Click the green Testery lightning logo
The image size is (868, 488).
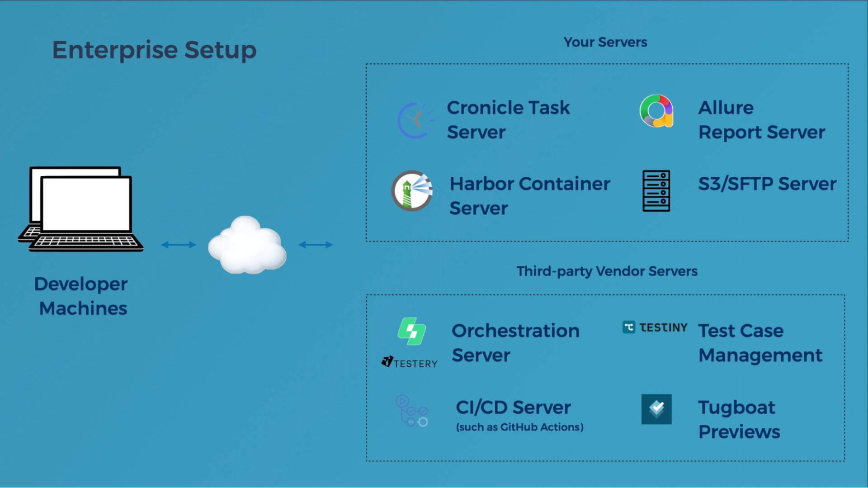point(411,331)
